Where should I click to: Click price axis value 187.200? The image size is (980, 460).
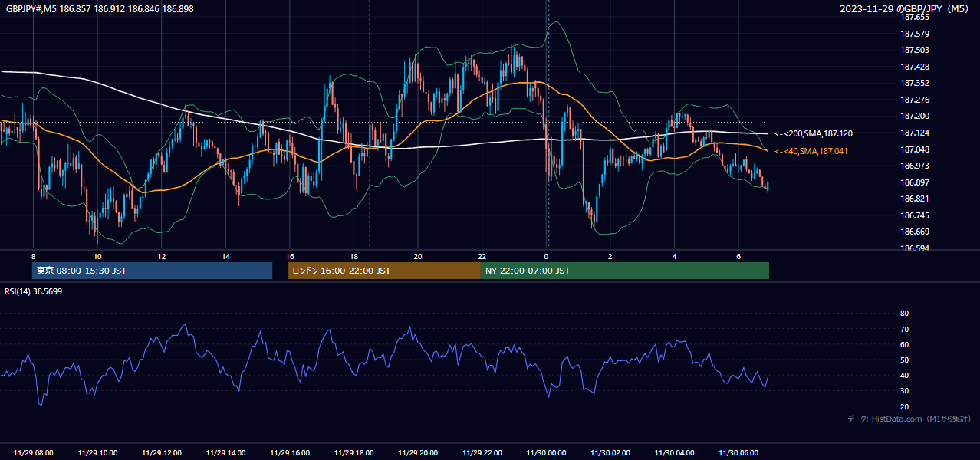[916, 117]
